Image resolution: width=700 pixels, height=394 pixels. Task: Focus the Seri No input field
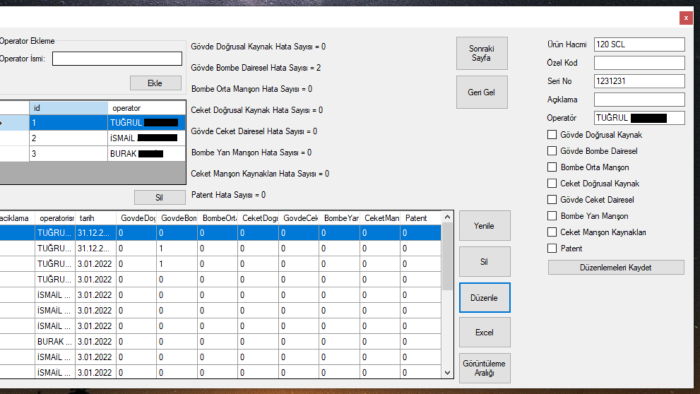tap(639, 81)
